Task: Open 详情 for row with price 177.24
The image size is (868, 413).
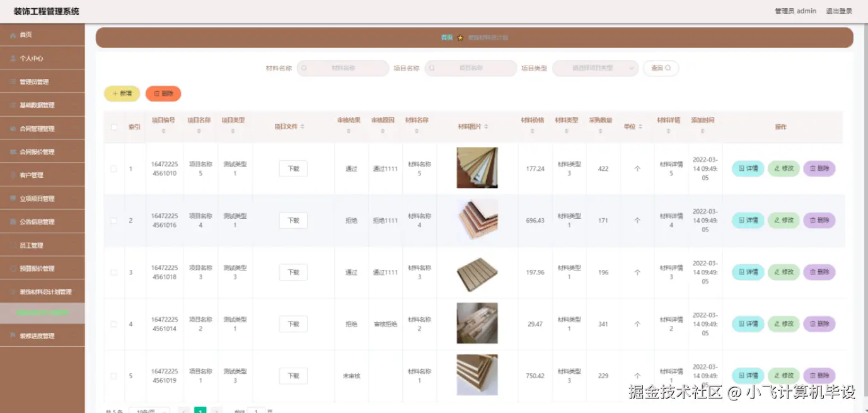Action: (x=748, y=168)
